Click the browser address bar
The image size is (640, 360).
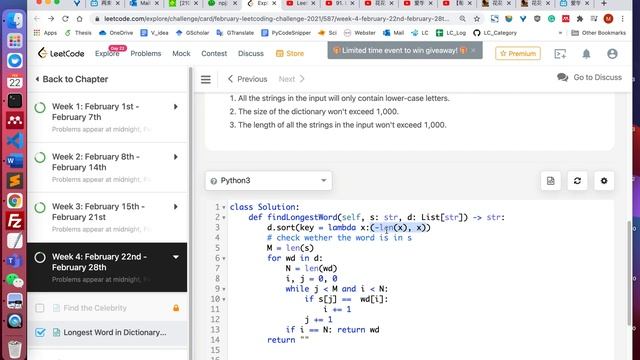coord(276,19)
